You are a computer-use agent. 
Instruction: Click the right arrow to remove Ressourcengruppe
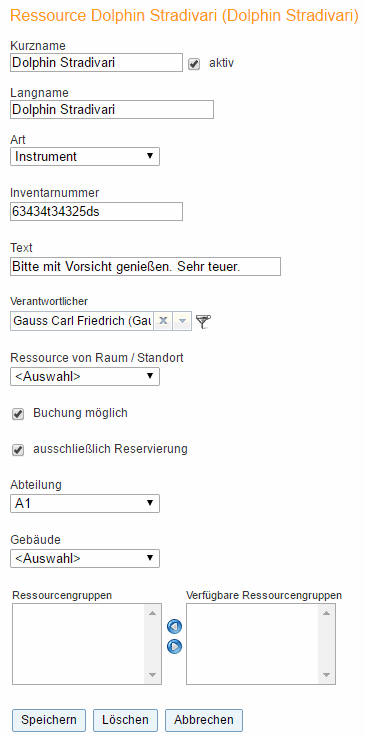tap(174, 647)
